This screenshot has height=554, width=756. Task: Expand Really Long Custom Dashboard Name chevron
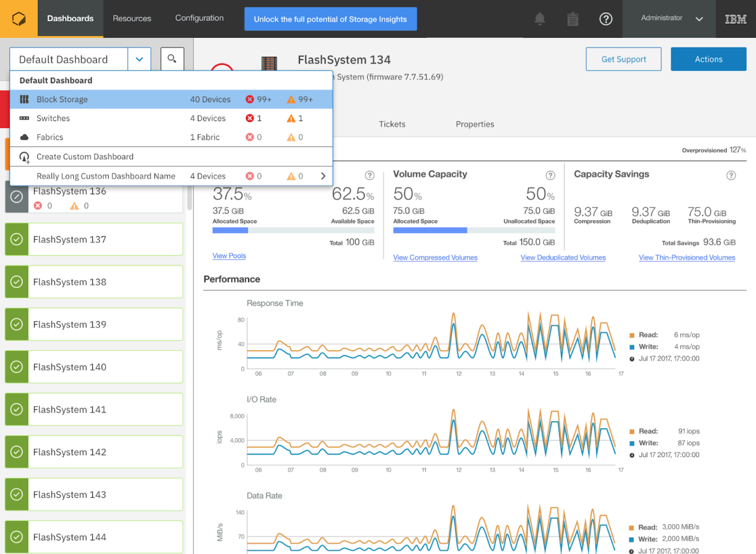(324, 176)
